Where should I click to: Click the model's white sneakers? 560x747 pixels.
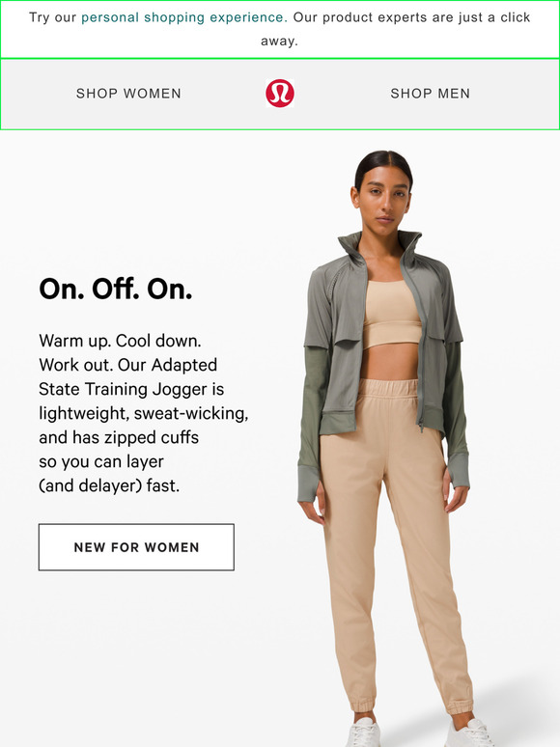pyautogui.click(x=419, y=733)
